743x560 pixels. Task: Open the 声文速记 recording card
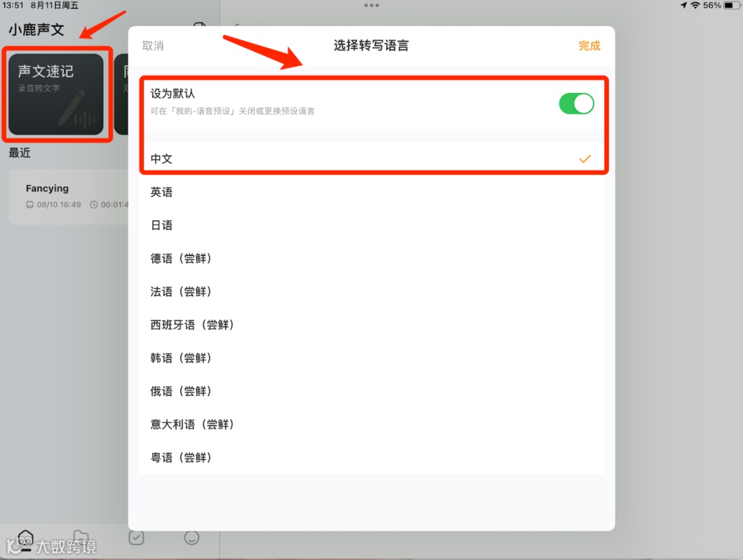tap(56, 94)
